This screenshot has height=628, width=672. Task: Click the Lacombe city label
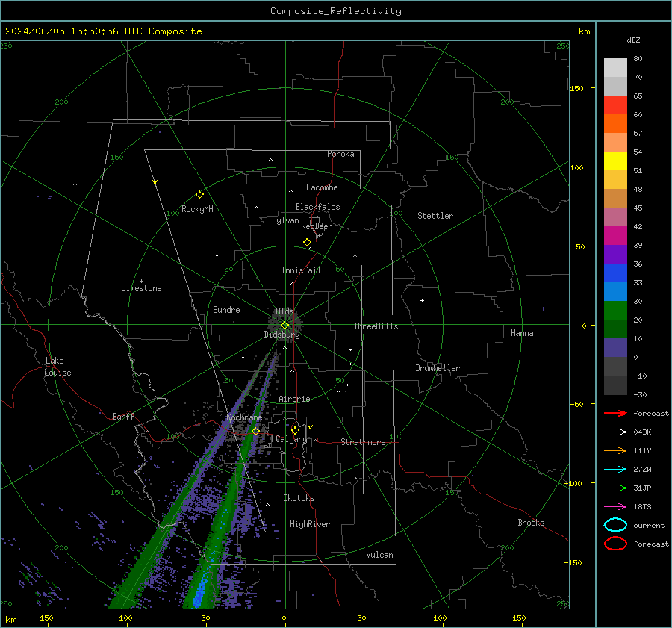322,187
